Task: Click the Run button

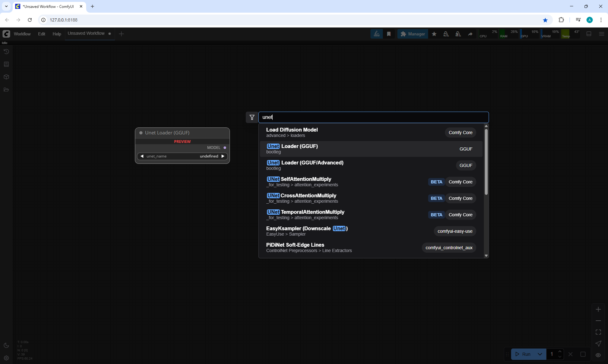Action: [523, 354]
